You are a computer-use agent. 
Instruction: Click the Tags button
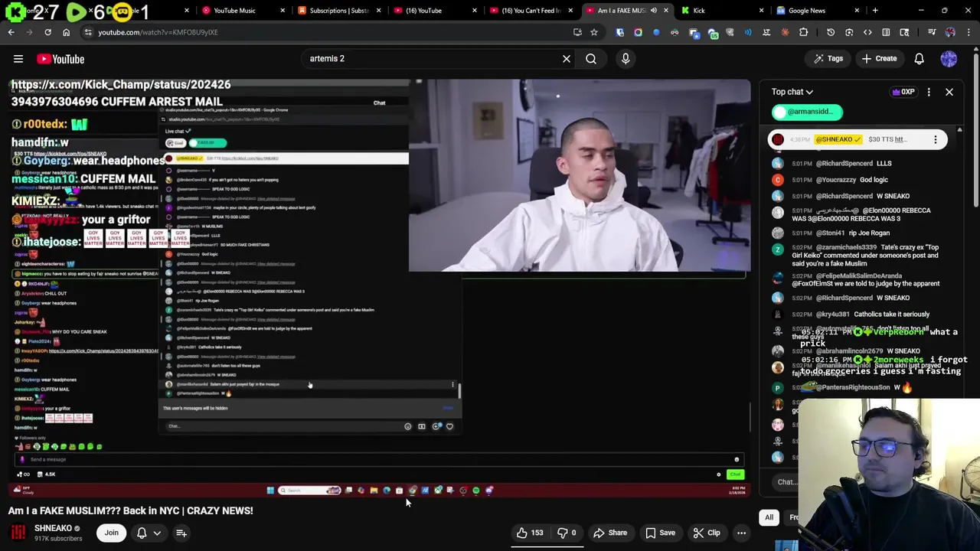click(x=828, y=59)
